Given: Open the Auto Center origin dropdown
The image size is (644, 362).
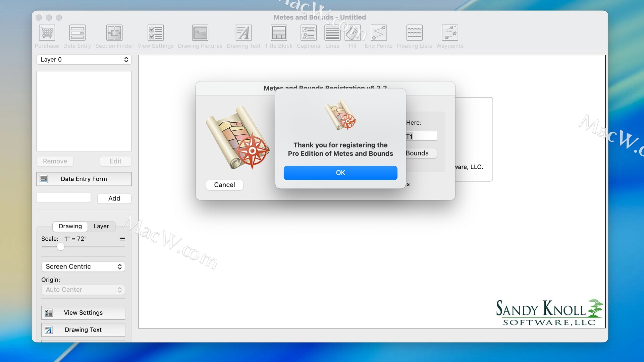Looking at the screenshot, I should click(x=83, y=290).
